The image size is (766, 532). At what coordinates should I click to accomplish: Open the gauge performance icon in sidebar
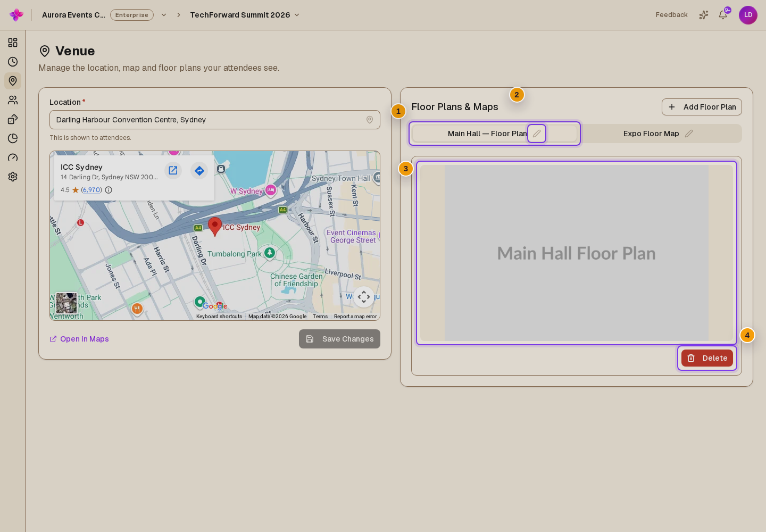[x=13, y=157]
